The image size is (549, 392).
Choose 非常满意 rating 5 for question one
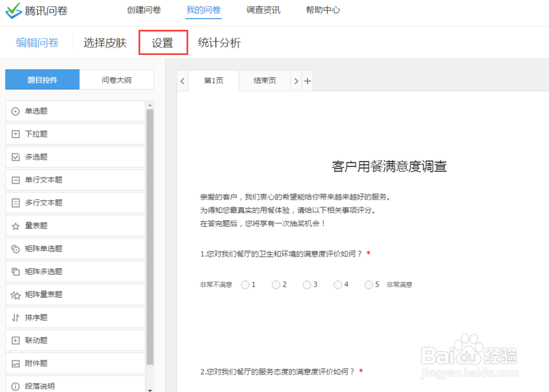[368, 284]
